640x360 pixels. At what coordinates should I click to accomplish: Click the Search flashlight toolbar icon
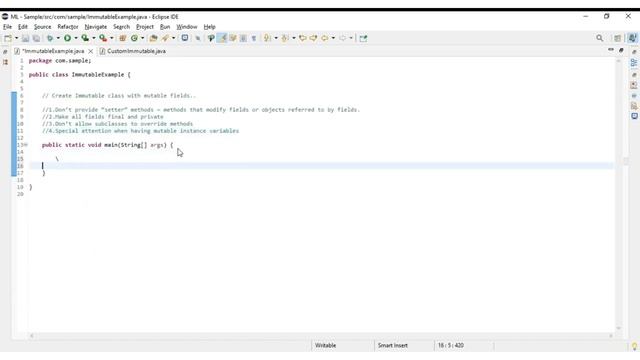pos(165,38)
